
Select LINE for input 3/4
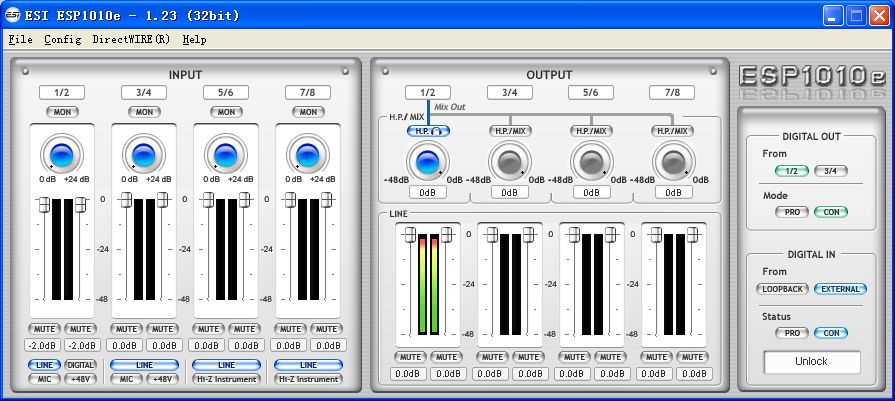point(144,365)
